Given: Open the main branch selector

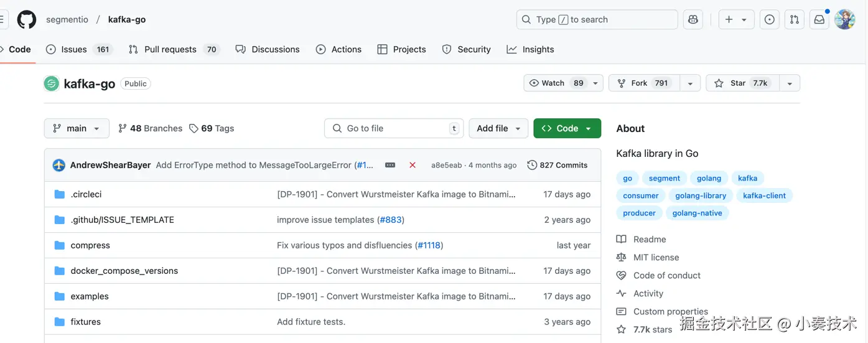Looking at the screenshot, I should [x=77, y=128].
